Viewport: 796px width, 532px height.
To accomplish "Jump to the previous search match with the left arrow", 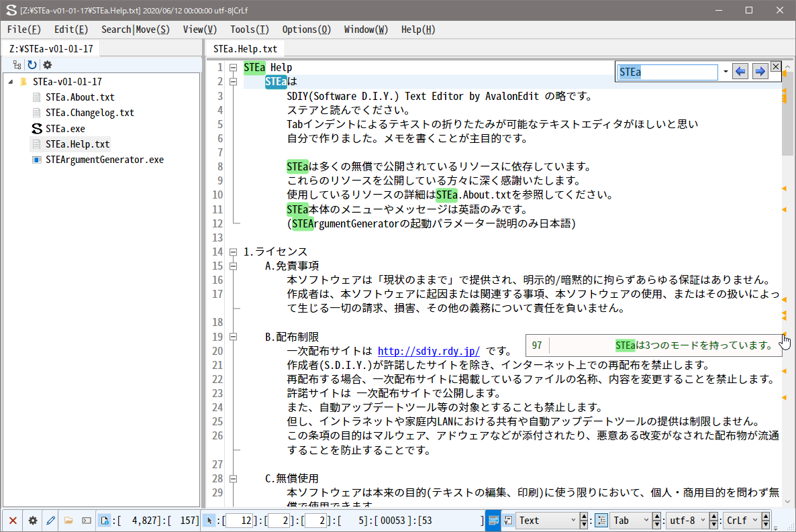I will coord(741,72).
